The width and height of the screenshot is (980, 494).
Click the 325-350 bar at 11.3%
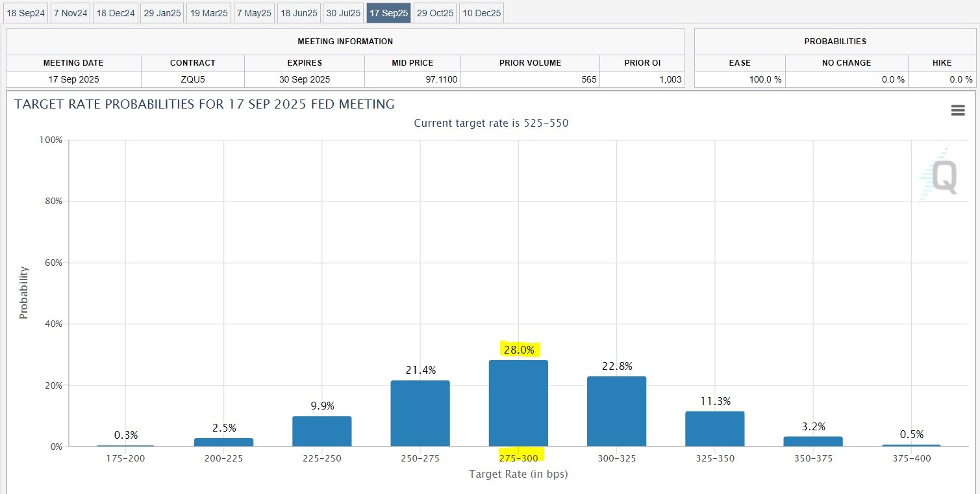pos(714,429)
